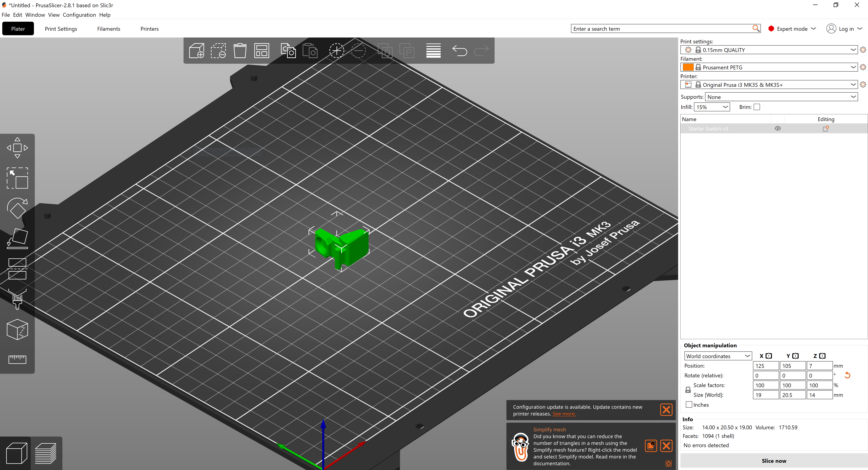
Task: Click the Delete all toolbar icon
Action: [x=218, y=51]
